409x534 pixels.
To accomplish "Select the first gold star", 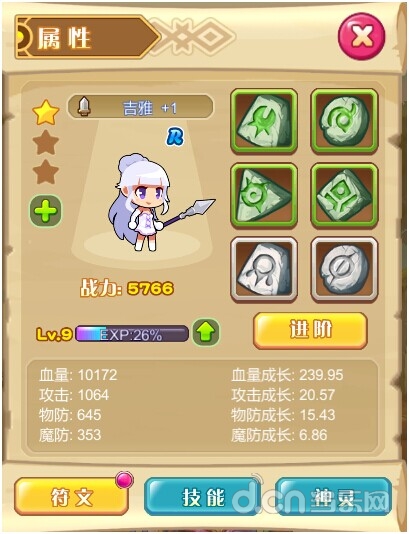I will point(46,112).
